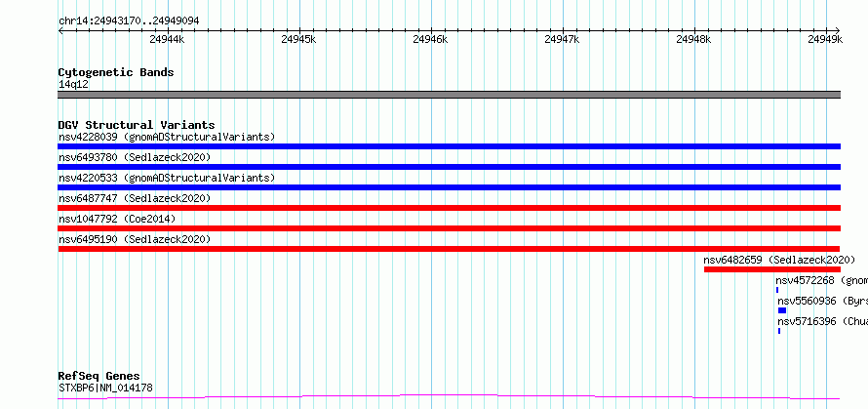Click the 24949k ruler tick label
This screenshot has width=868, height=409.
point(825,39)
